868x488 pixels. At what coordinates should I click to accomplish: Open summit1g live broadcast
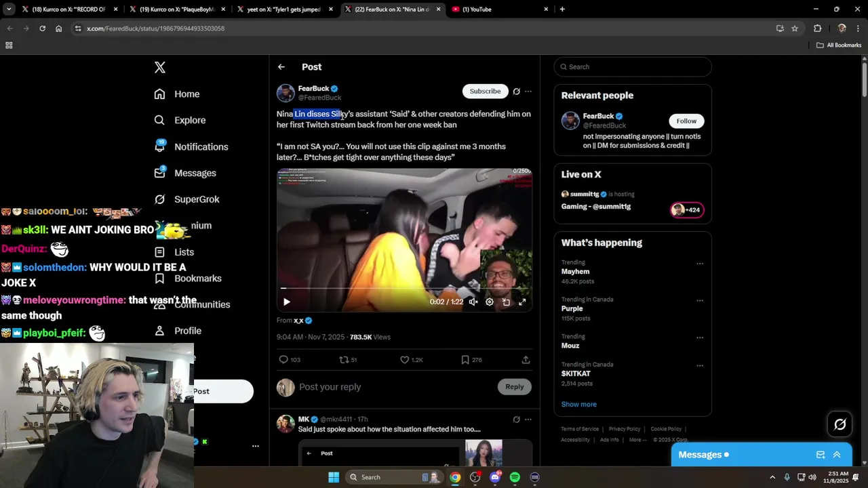633,201
